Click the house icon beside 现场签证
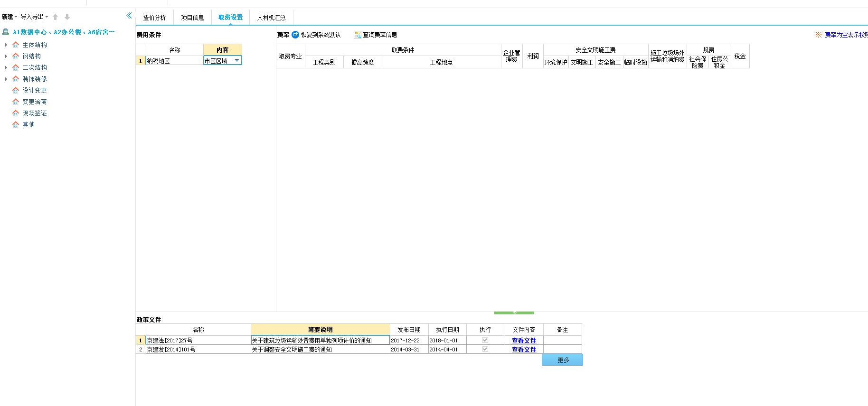Image resolution: width=868 pixels, height=406 pixels. tap(16, 113)
